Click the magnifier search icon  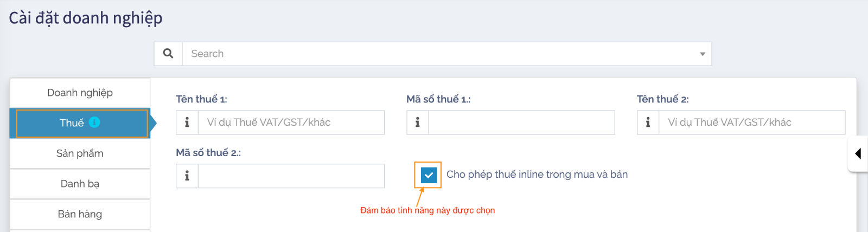168,54
